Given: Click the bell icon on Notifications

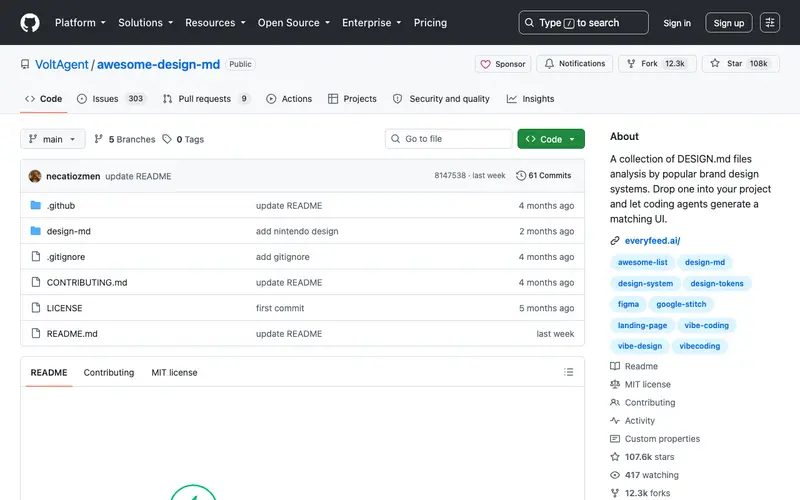Looking at the screenshot, I should pos(549,64).
